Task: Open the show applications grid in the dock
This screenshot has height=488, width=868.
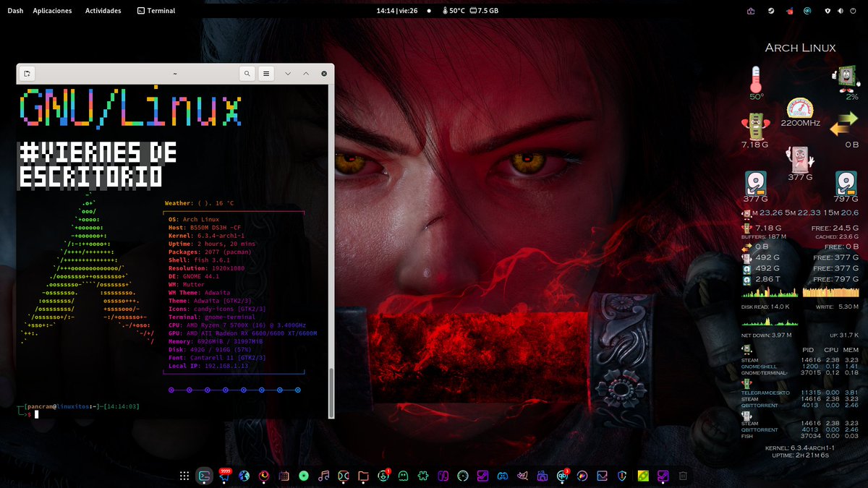Action: point(184,476)
